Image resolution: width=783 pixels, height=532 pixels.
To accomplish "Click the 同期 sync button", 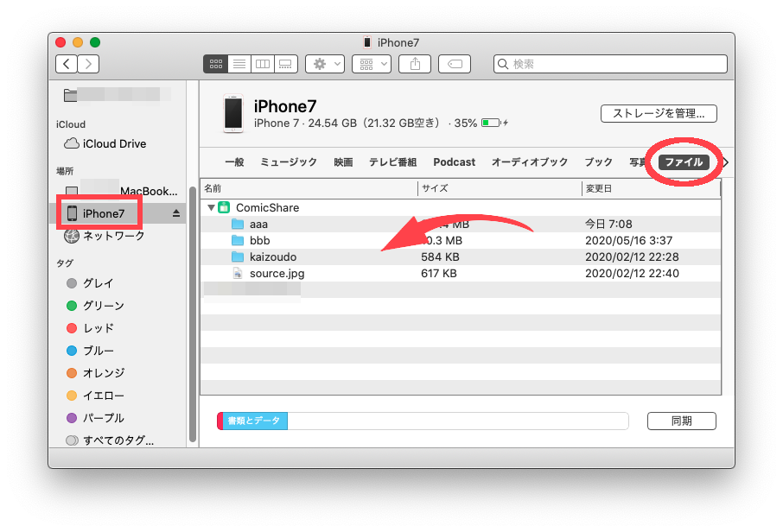I will point(682,421).
